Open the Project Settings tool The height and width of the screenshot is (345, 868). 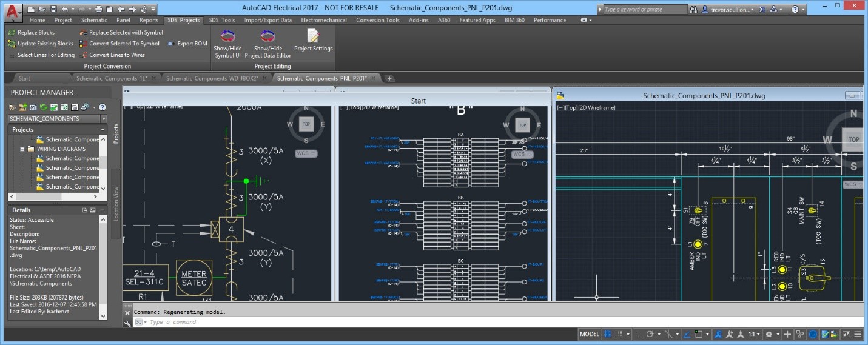pyautogui.click(x=313, y=36)
